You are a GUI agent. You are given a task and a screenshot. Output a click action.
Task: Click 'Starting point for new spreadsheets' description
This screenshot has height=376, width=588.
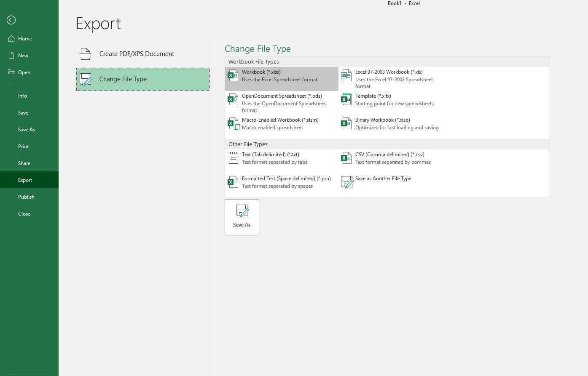click(395, 104)
